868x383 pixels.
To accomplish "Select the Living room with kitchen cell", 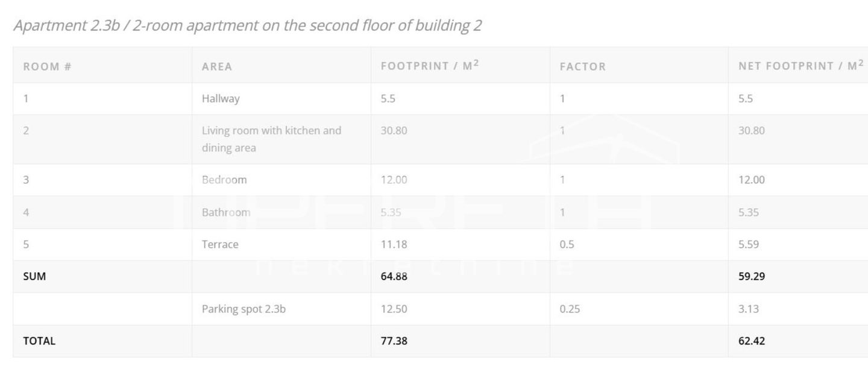I will (271, 139).
